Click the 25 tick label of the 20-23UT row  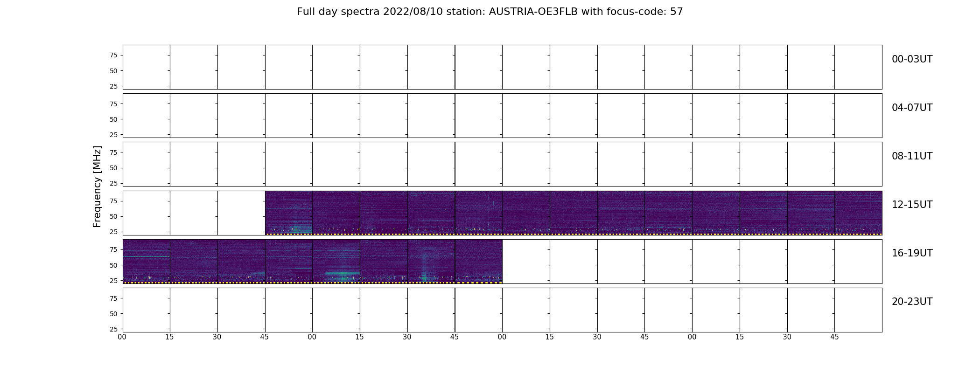pyautogui.click(x=113, y=329)
